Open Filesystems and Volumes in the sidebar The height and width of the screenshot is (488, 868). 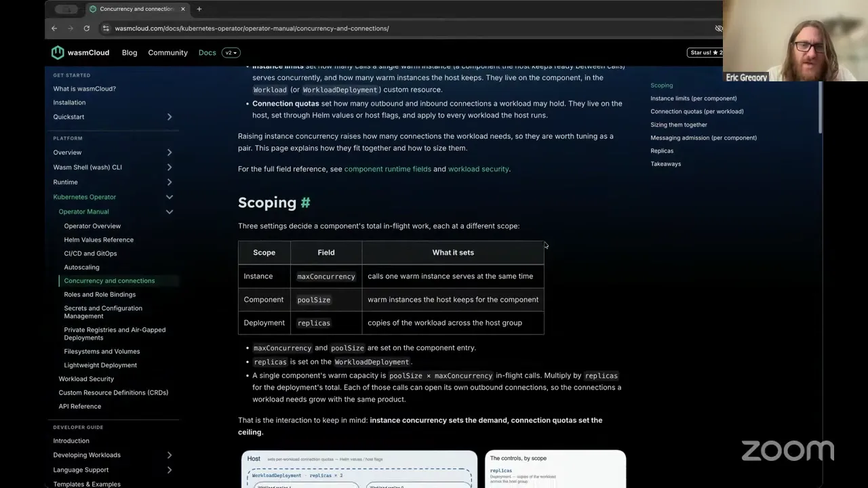[x=102, y=351]
